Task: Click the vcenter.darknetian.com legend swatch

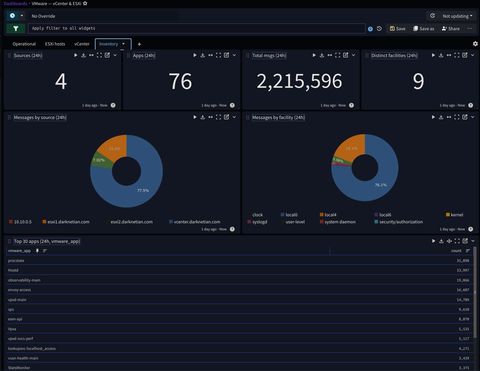Action: (171, 222)
